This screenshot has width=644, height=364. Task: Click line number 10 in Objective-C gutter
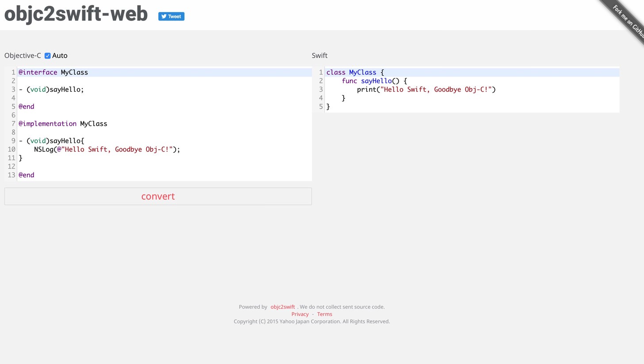coord(11,149)
